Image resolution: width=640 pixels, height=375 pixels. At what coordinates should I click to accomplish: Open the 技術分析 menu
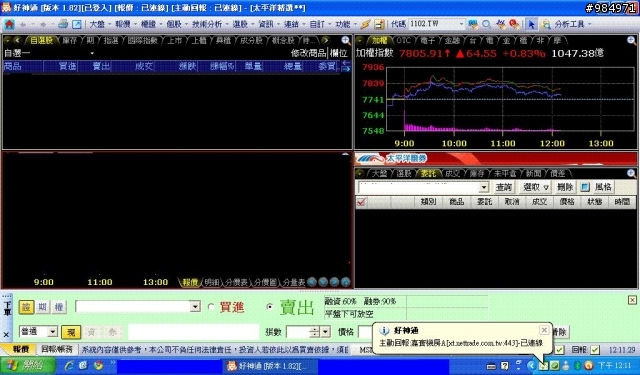207,24
